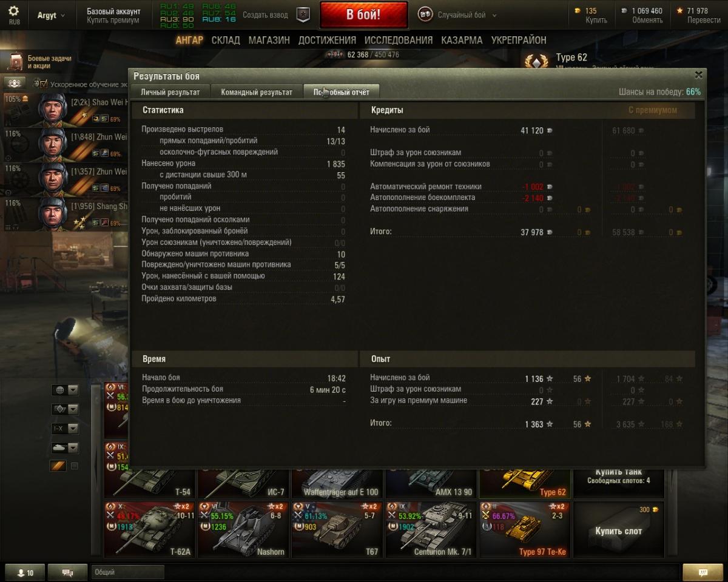Select the T-62A tank in carousel
This screenshot has width=728, height=582.
pos(150,529)
